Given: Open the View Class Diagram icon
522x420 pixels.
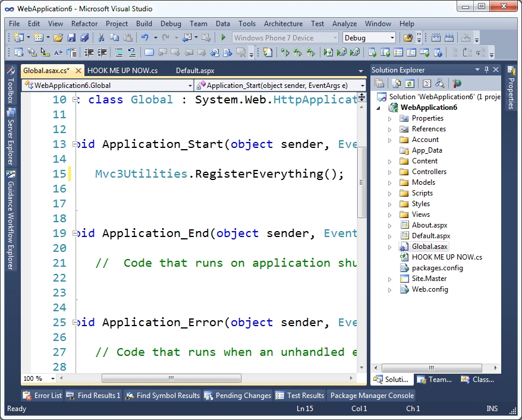Looking at the screenshot, I should 440,84.
